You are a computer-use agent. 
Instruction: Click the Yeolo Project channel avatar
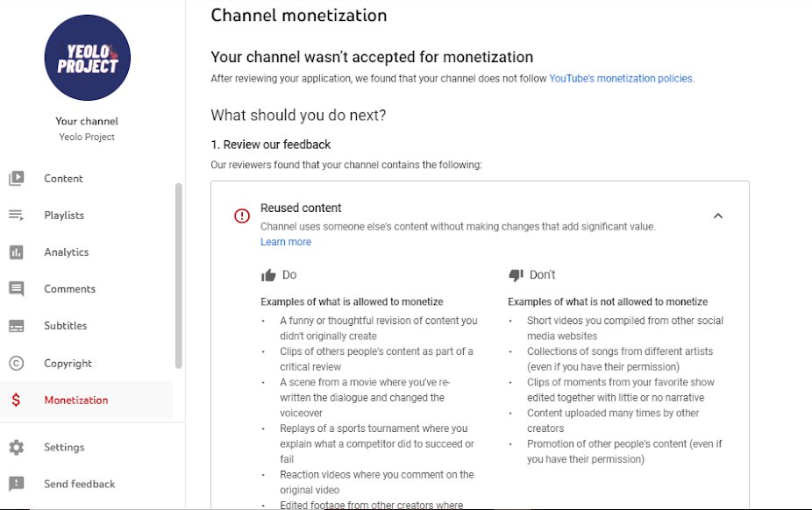point(88,58)
